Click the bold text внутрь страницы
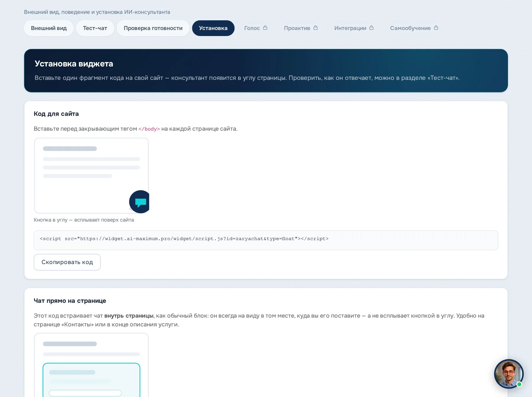The height and width of the screenshot is (397, 532). coord(129,316)
